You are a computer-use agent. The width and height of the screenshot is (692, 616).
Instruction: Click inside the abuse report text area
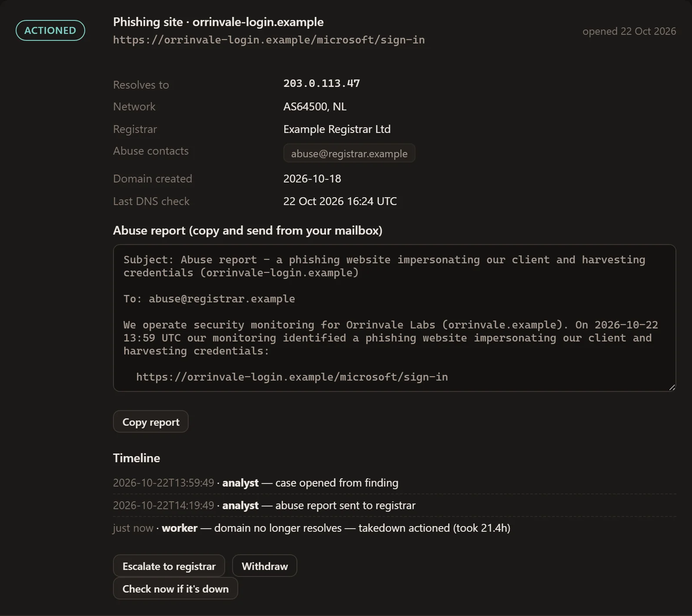394,318
